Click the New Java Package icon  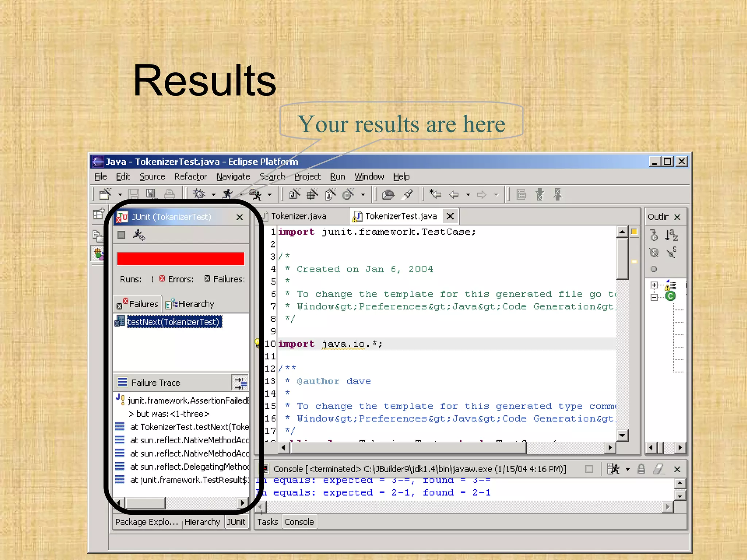coord(312,194)
